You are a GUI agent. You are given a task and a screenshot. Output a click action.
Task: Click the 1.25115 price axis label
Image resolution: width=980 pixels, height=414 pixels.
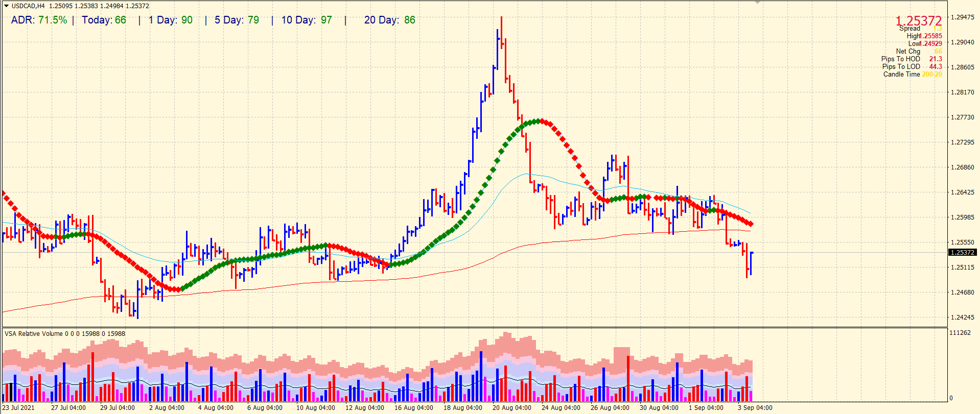pos(962,267)
